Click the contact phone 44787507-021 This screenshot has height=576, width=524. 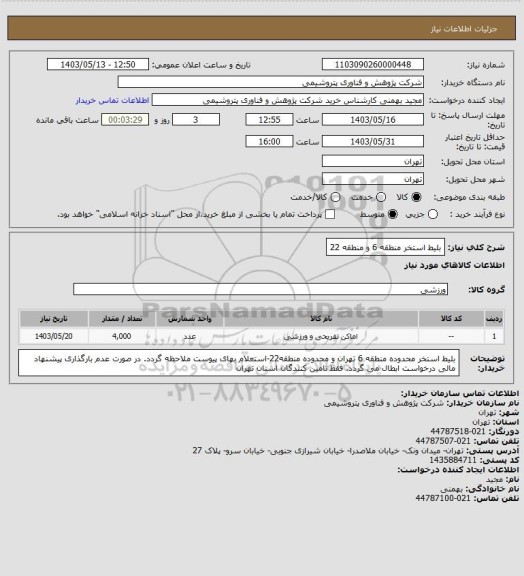443,441
